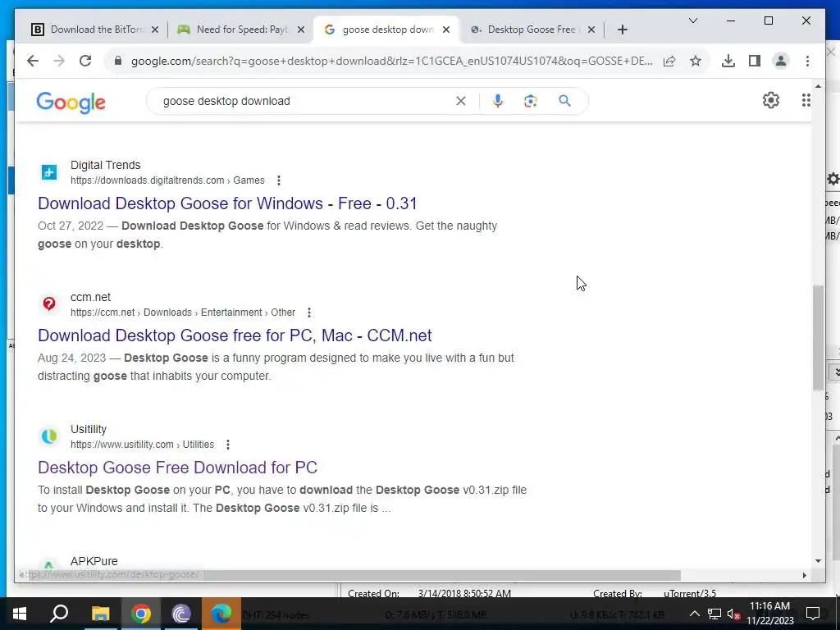Close the Desktop Goose Free tab

pos(591,30)
